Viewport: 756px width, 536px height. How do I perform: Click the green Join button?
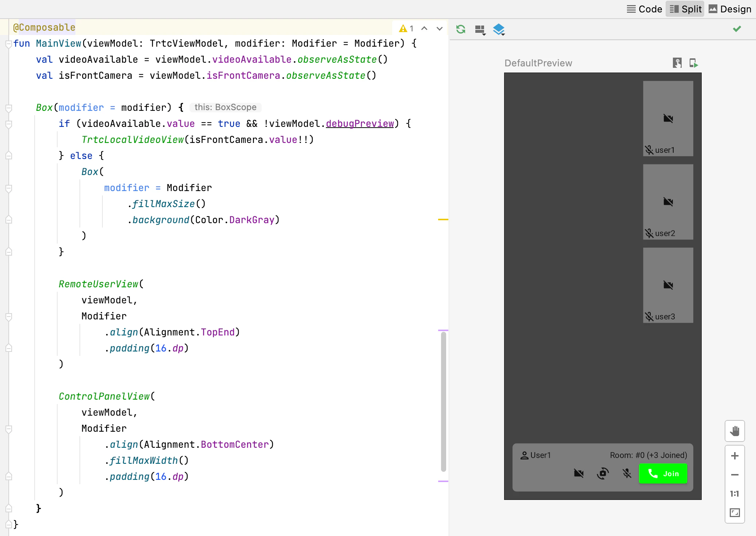[663, 473]
